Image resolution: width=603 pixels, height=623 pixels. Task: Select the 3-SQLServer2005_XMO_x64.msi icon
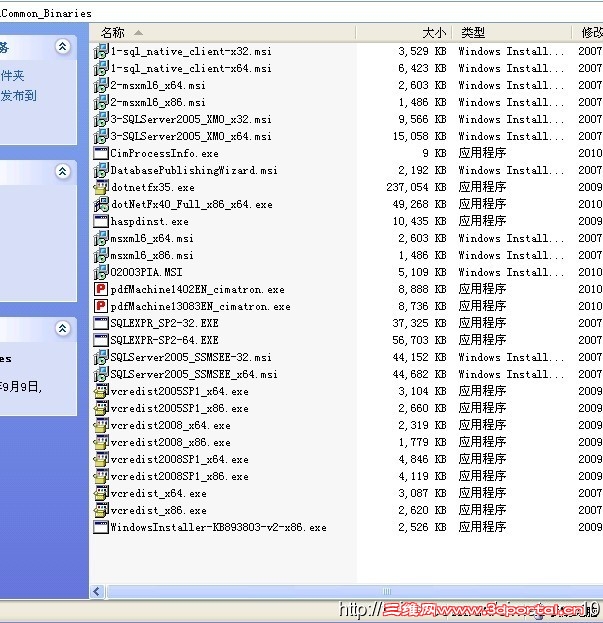click(x=101, y=136)
